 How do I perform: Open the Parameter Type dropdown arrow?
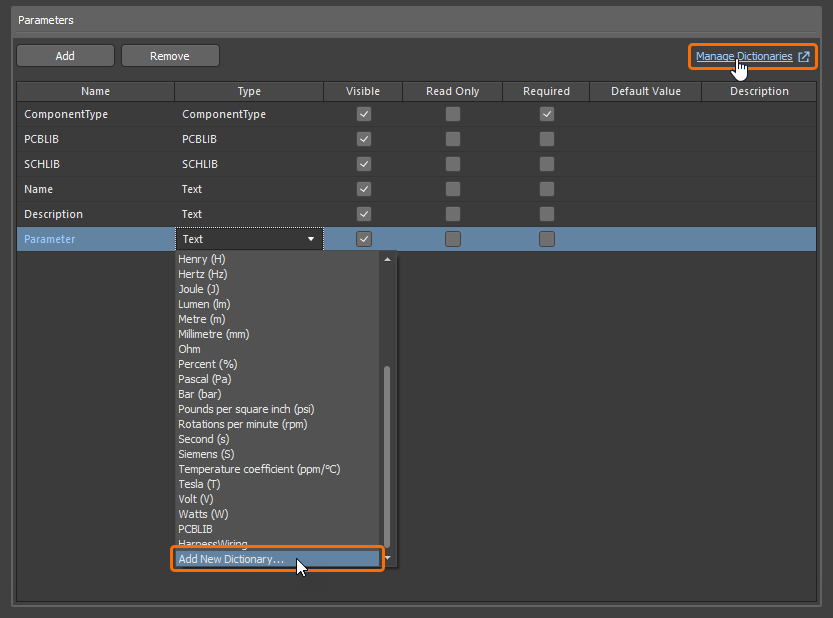(x=311, y=239)
